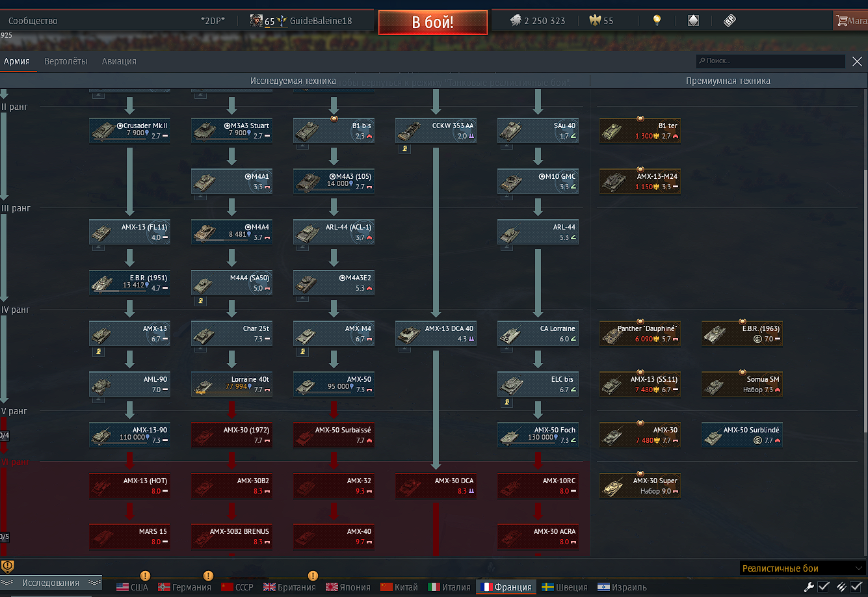
Task: Click the medal badge above Panther 'Dauphiné'
Action: click(640, 321)
